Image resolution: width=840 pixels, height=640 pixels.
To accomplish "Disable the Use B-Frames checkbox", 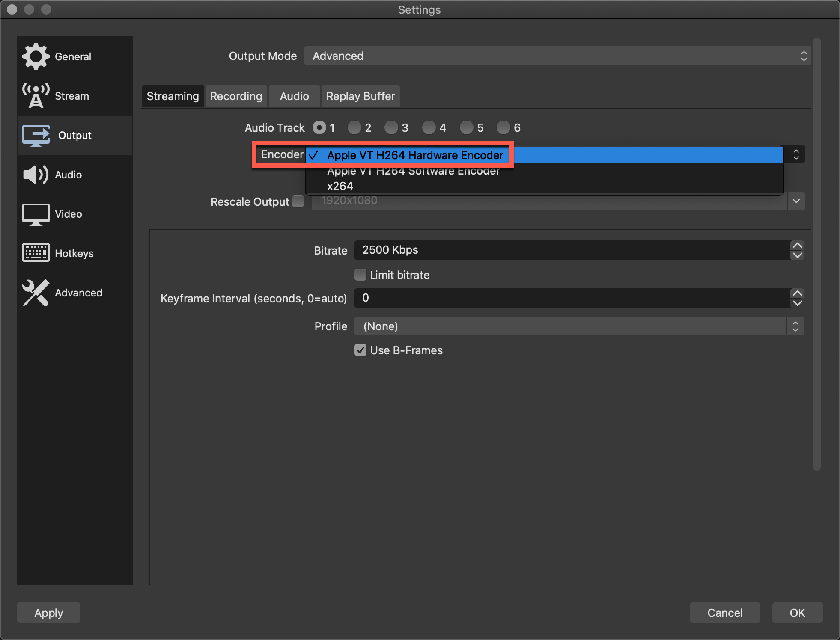I will 360,350.
